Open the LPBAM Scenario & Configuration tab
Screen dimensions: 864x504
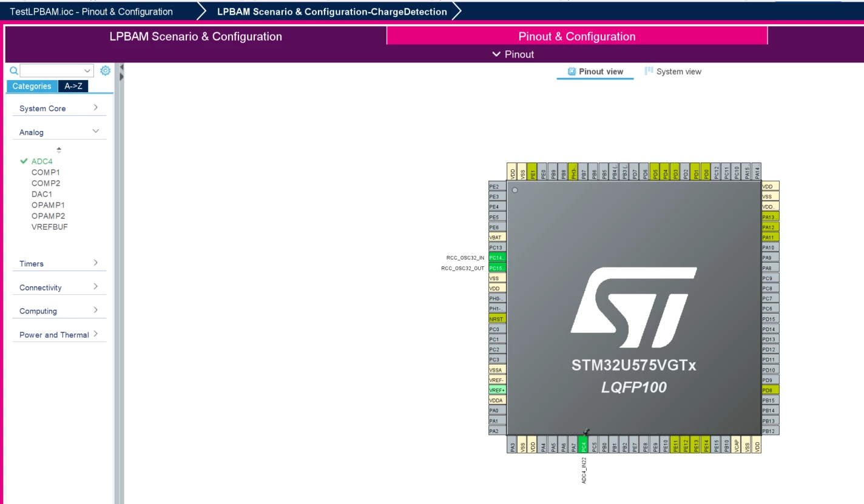pos(195,36)
